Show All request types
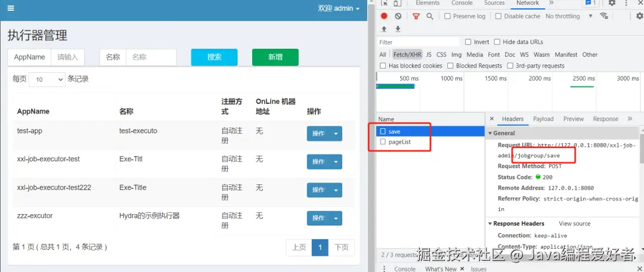 coord(382,55)
